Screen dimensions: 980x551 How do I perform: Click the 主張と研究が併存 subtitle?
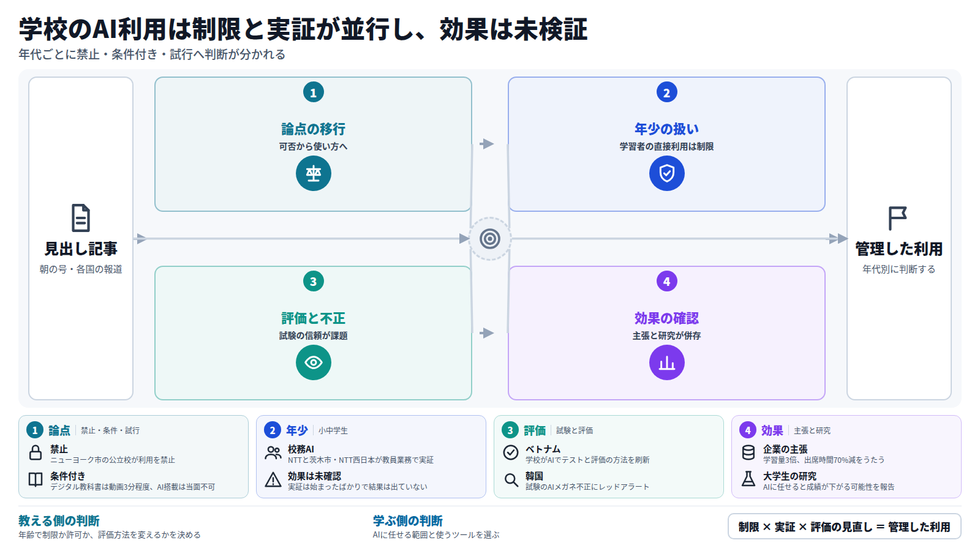667,335
